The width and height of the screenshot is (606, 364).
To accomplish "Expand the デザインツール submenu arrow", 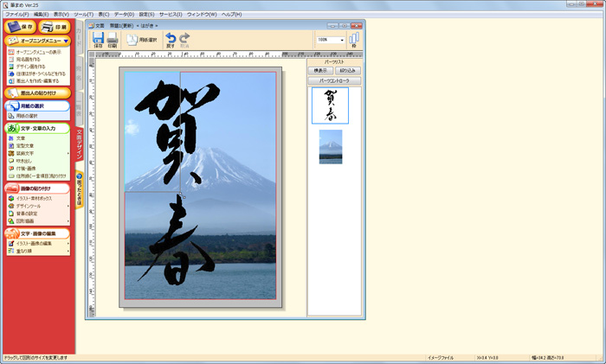I will 68,206.
